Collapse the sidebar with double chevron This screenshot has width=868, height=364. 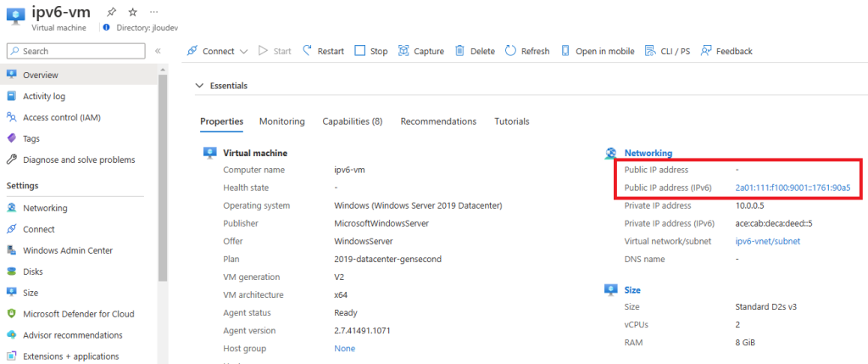158,51
